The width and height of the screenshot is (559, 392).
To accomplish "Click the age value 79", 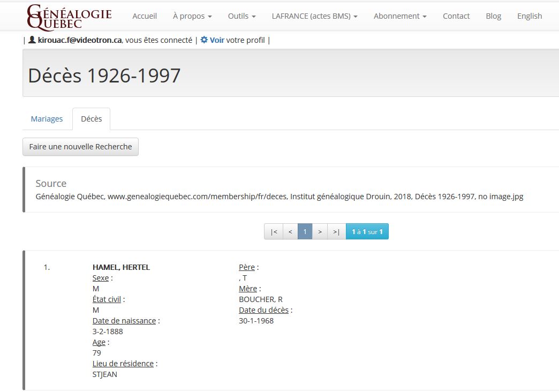I will pyautogui.click(x=96, y=353).
